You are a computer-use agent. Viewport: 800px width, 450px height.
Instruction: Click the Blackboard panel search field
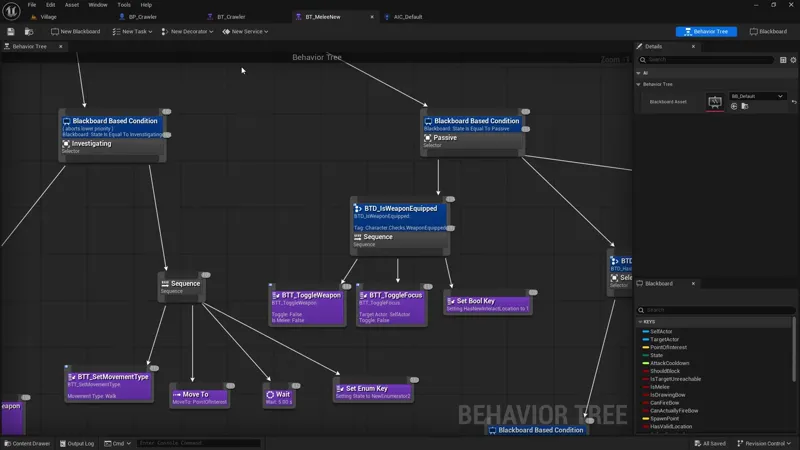click(x=716, y=310)
